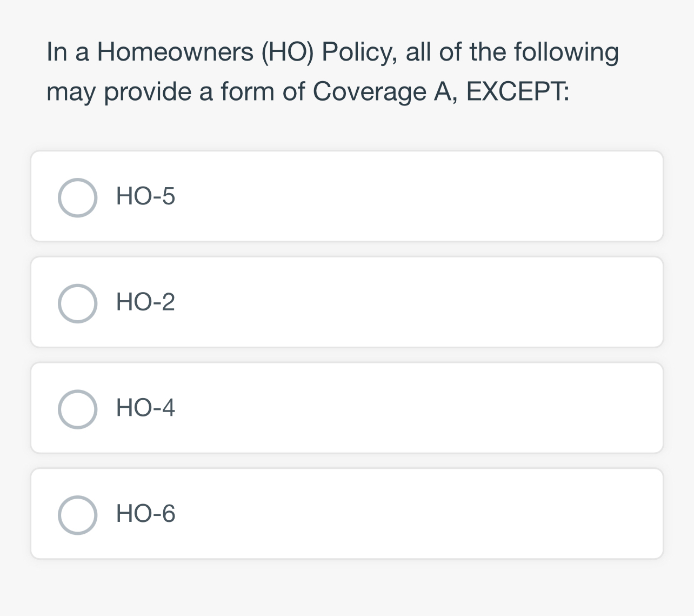Select the HO-5 radio button
Viewport: 694px width, 616px height.
(78, 197)
